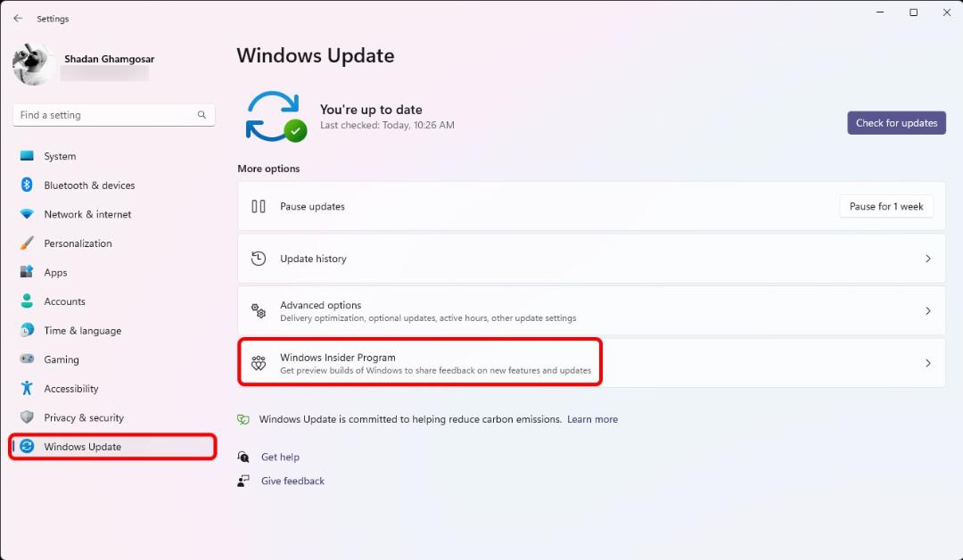Click the large update status sync icon
The image size is (963, 560).
[276, 117]
